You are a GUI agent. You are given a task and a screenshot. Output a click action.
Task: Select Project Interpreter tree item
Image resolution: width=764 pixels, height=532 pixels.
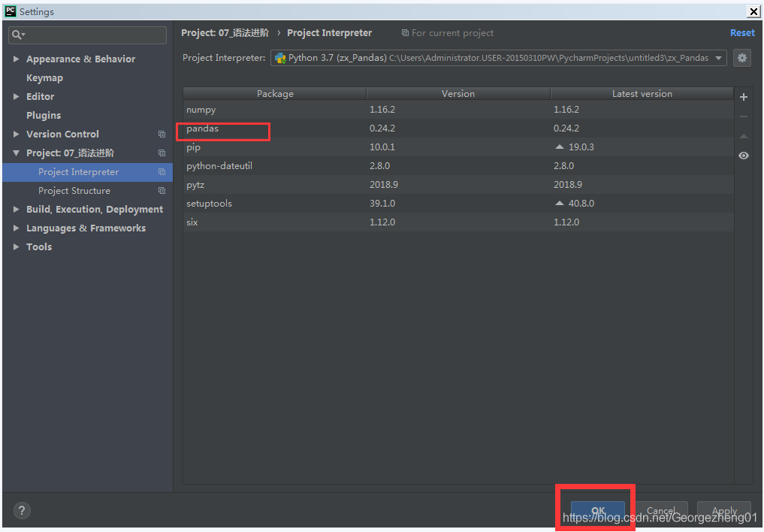(x=88, y=172)
